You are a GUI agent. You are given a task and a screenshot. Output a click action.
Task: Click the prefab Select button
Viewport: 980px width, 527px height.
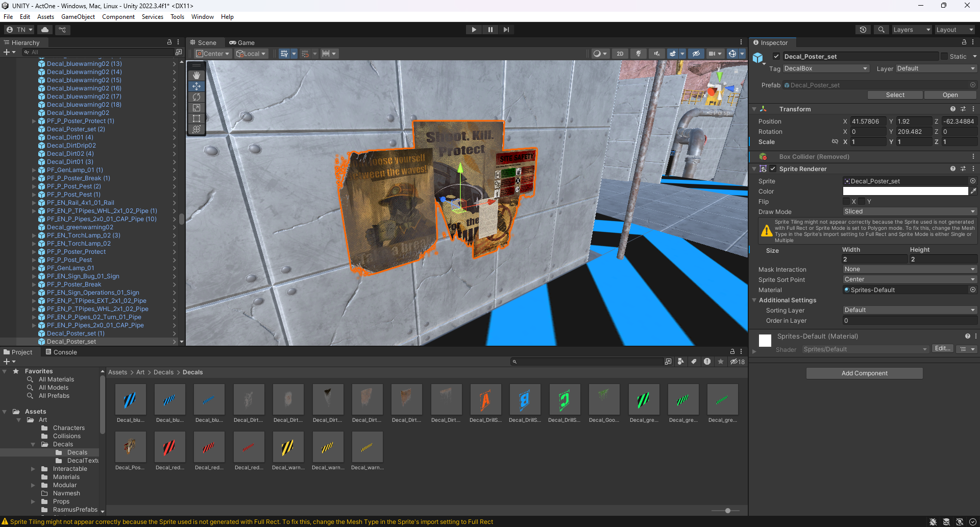click(895, 95)
